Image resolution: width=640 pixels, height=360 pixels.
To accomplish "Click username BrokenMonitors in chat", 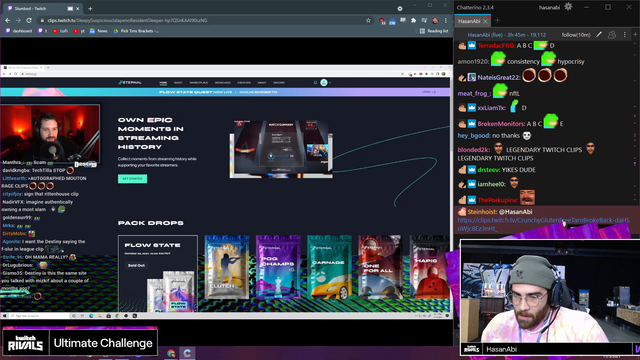I will point(501,124).
